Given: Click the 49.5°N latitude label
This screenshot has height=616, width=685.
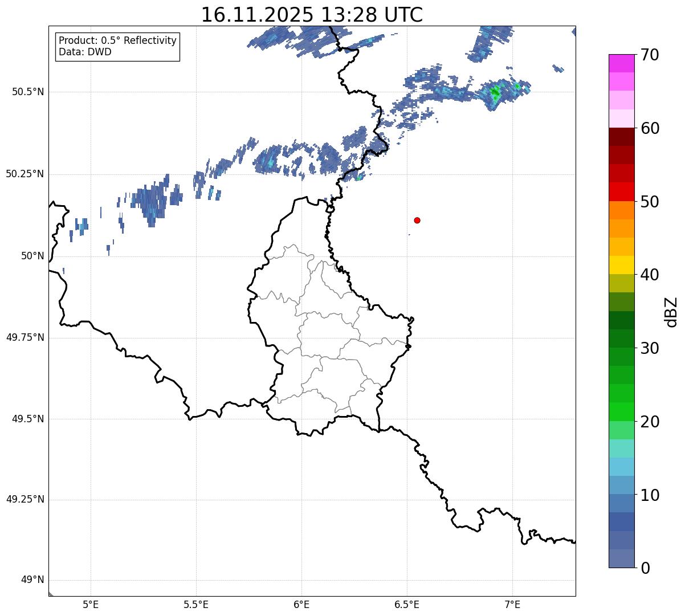Looking at the screenshot, I should coord(27,419).
